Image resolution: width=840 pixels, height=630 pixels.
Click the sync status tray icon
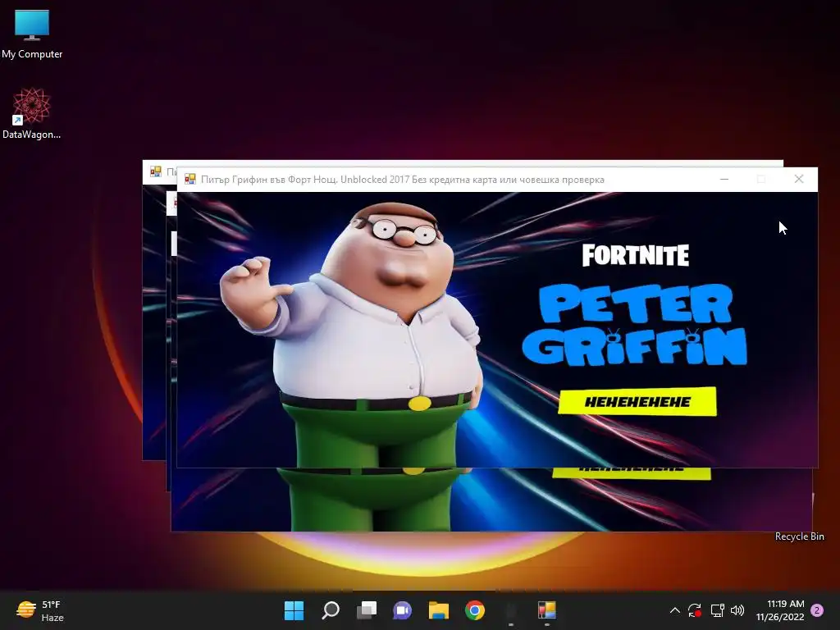695,610
